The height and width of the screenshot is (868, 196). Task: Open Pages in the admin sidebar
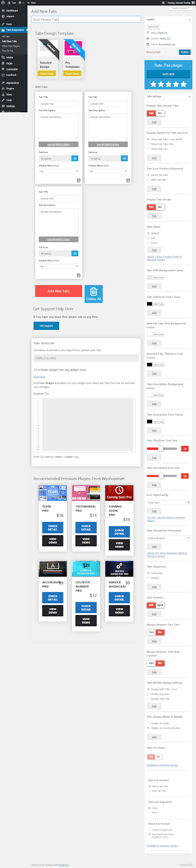coord(9,63)
